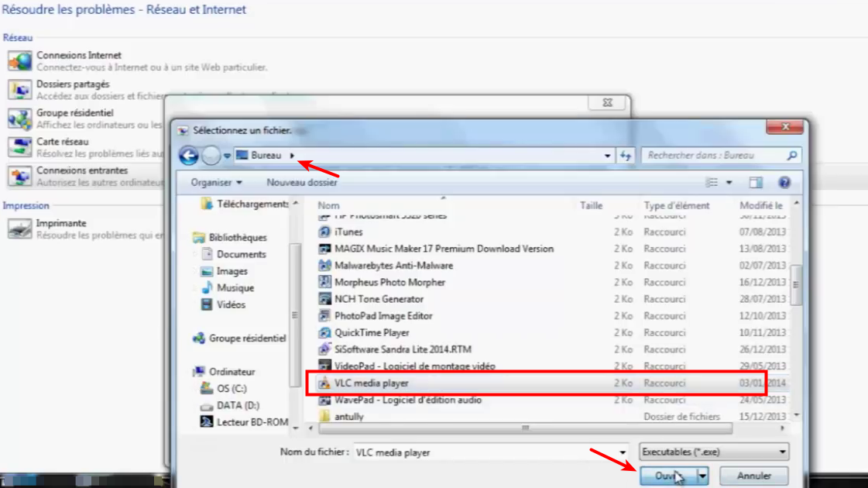Click the Ouvrir button
This screenshot has width=868, height=488.
[x=666, y=476]
